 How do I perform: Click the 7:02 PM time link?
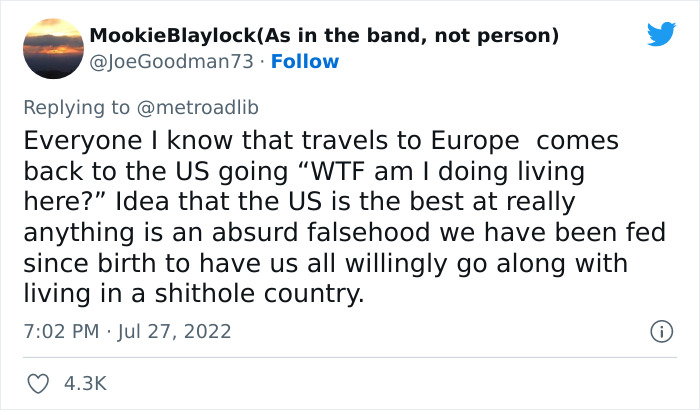pyautogui.click(x=61, y=330)
